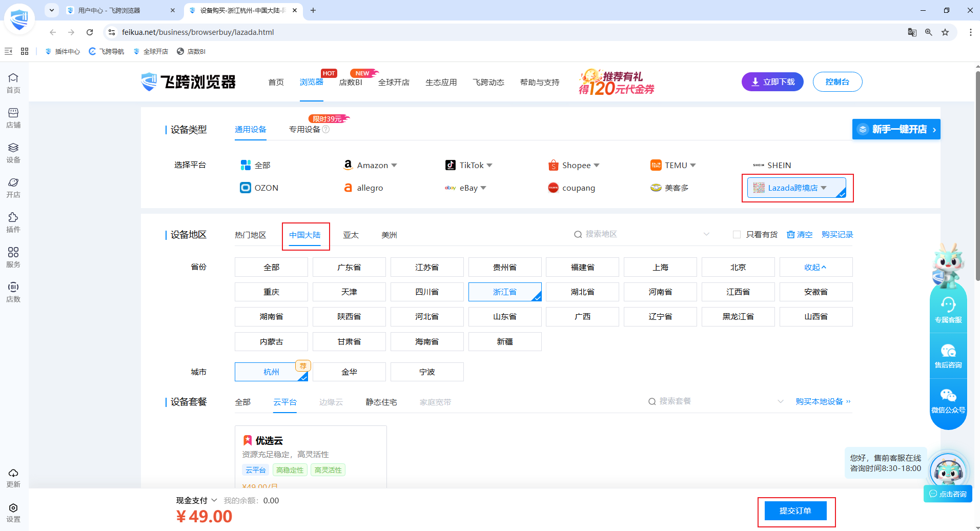Select the 广东省 province option

coord(349,267)
